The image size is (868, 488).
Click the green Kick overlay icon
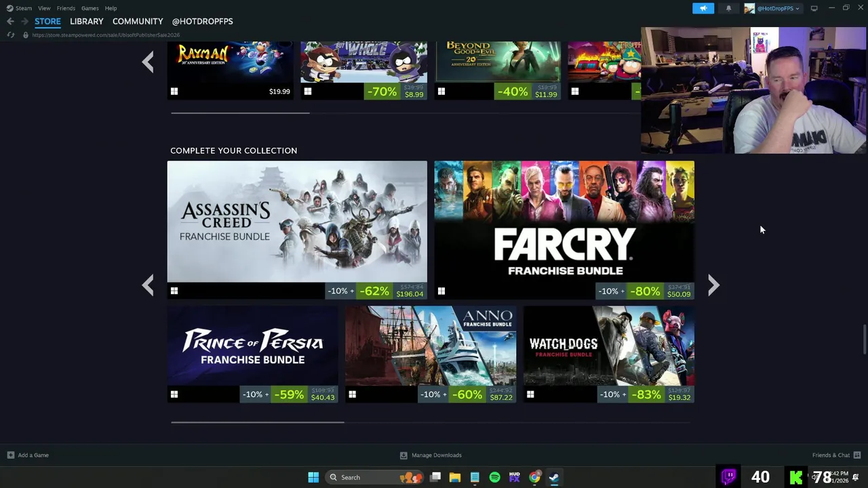point(796,477)
